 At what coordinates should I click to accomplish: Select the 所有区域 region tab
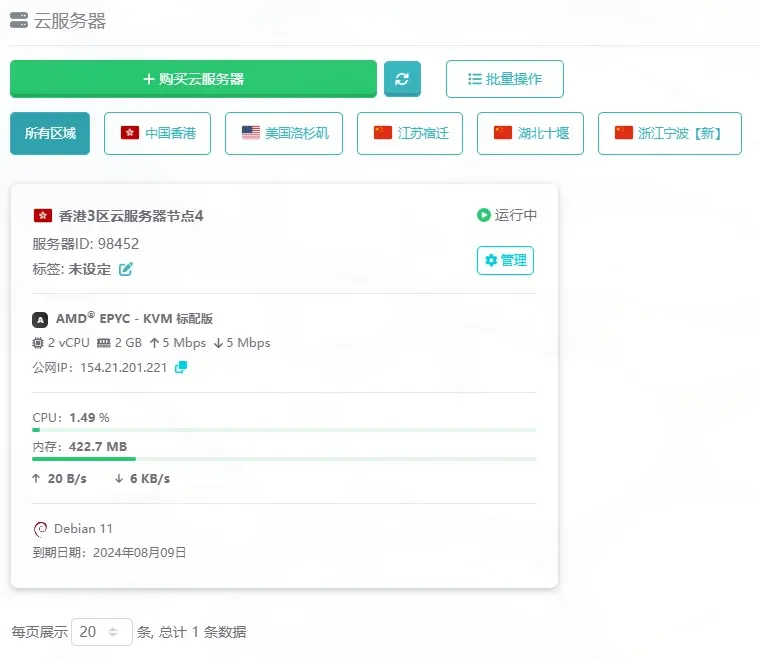(50, 133)
